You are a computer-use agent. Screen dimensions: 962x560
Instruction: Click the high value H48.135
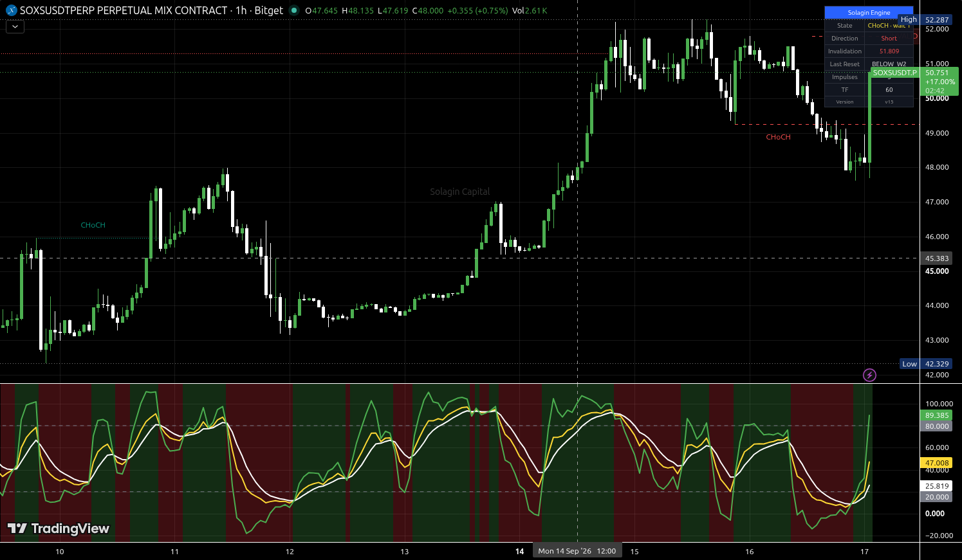point(357,11)
